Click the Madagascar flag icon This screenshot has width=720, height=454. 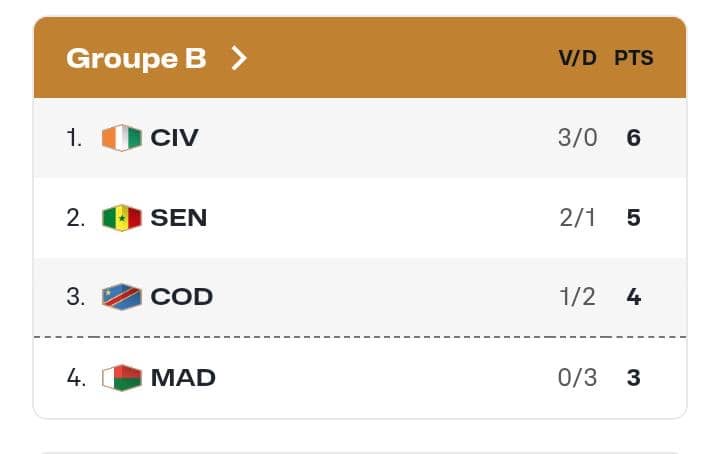click(x=122, y=378)
